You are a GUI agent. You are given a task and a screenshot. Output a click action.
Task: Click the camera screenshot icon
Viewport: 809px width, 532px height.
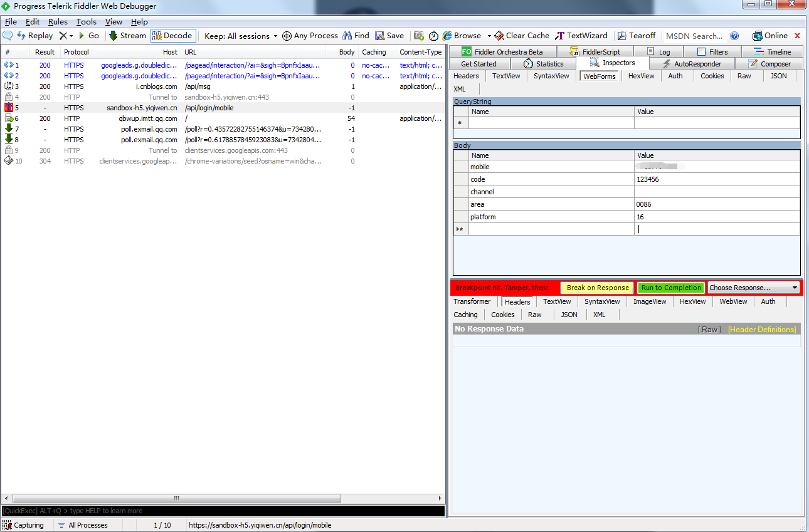click(x=419, y=36)
